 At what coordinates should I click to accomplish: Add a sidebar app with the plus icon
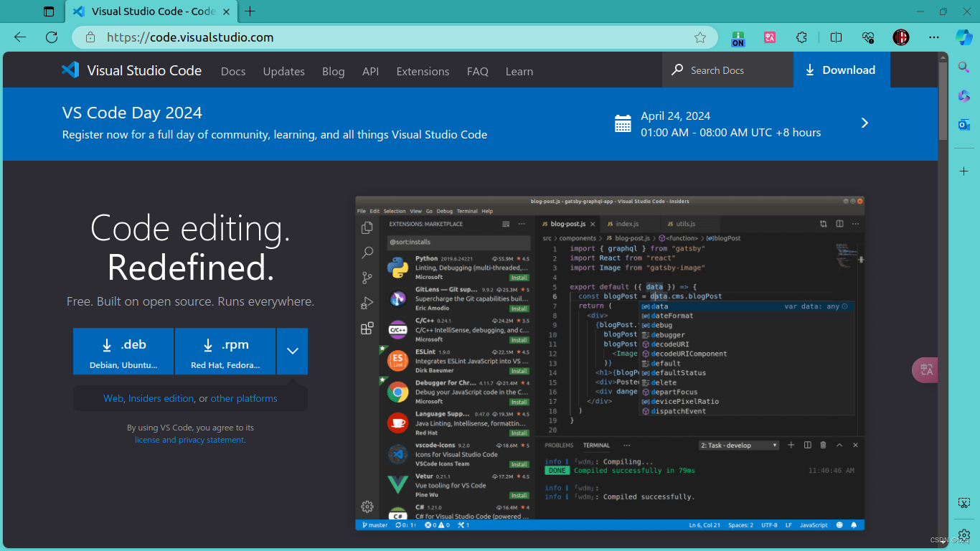pyautogui.click(x=964, y=171)
